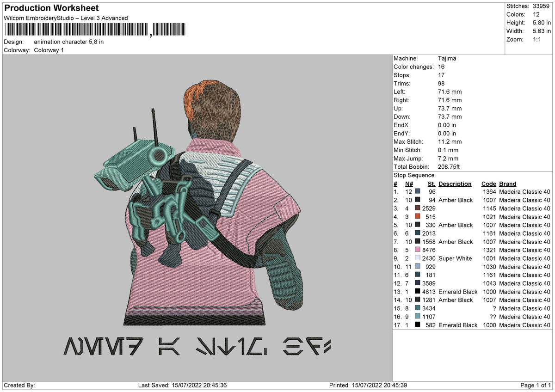The image size is (555, 392).
Task: Click stitch count 8476
Action: click(429, 250)
